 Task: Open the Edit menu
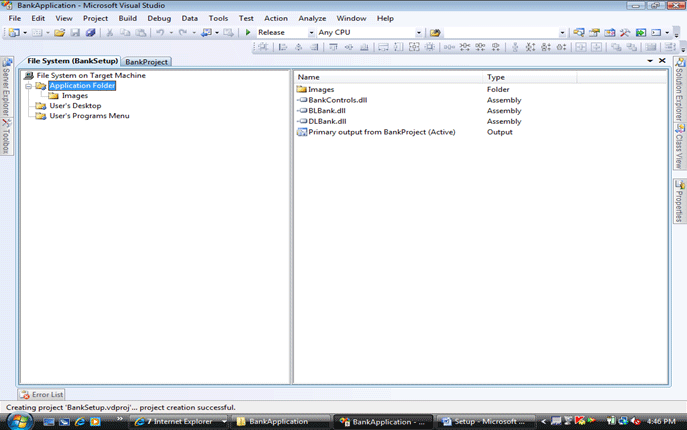tap(38, 18)
